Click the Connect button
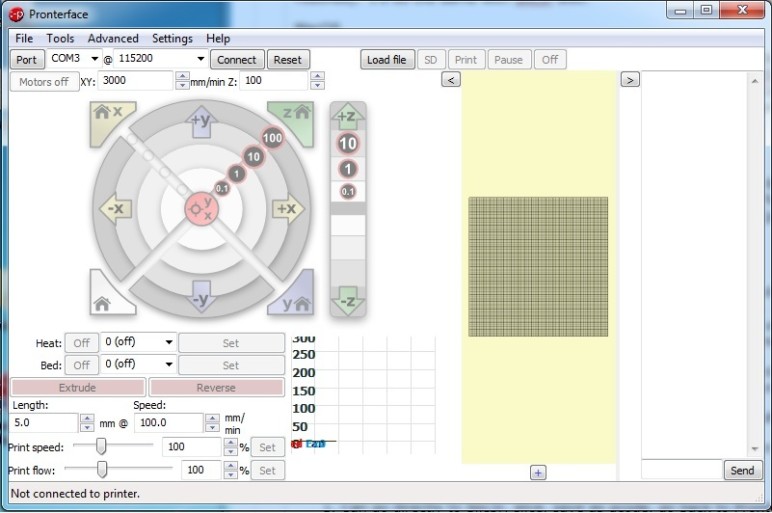Screen dimensions: 772x513 [237, 59]
